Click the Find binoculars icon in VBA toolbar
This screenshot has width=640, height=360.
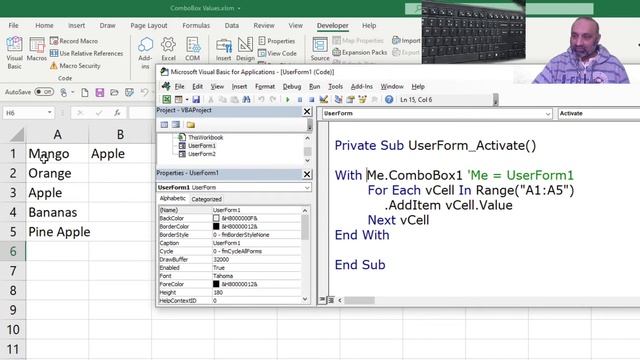pos(246,99)
